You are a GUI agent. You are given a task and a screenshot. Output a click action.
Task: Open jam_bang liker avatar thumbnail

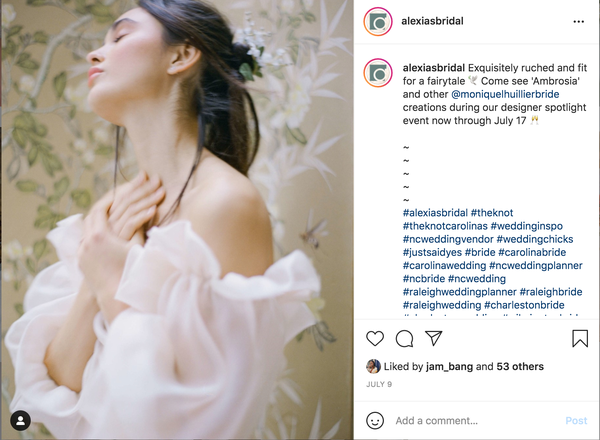[373, 367]
